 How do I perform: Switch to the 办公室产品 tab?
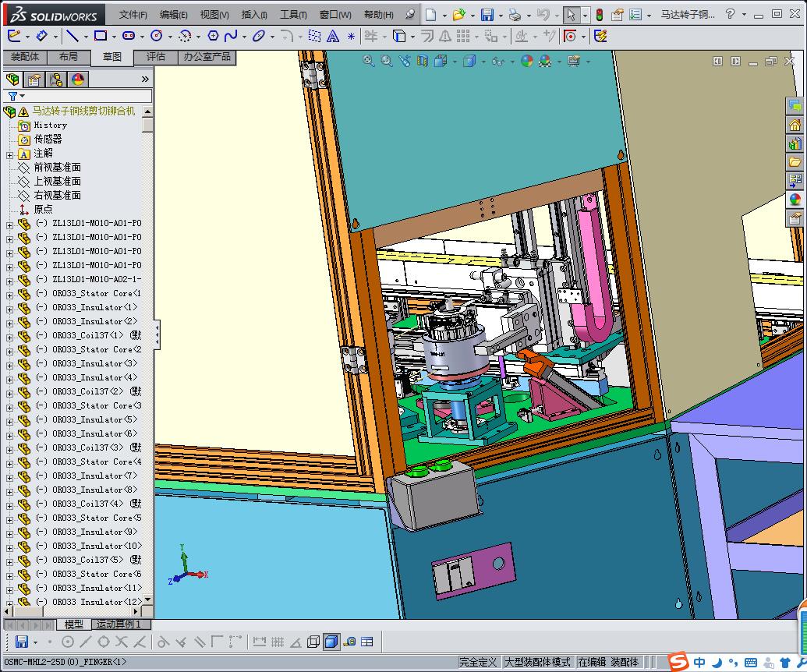pyautogui.click(x=207, y=57)
